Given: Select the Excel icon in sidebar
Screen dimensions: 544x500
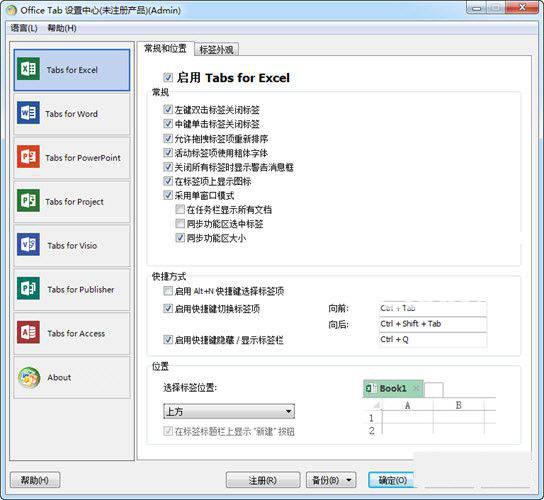Looking at the screenshot, I should 28,69.
